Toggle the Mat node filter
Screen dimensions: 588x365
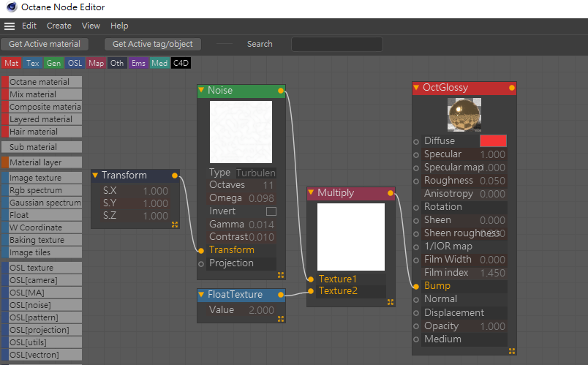pos(11,63)
